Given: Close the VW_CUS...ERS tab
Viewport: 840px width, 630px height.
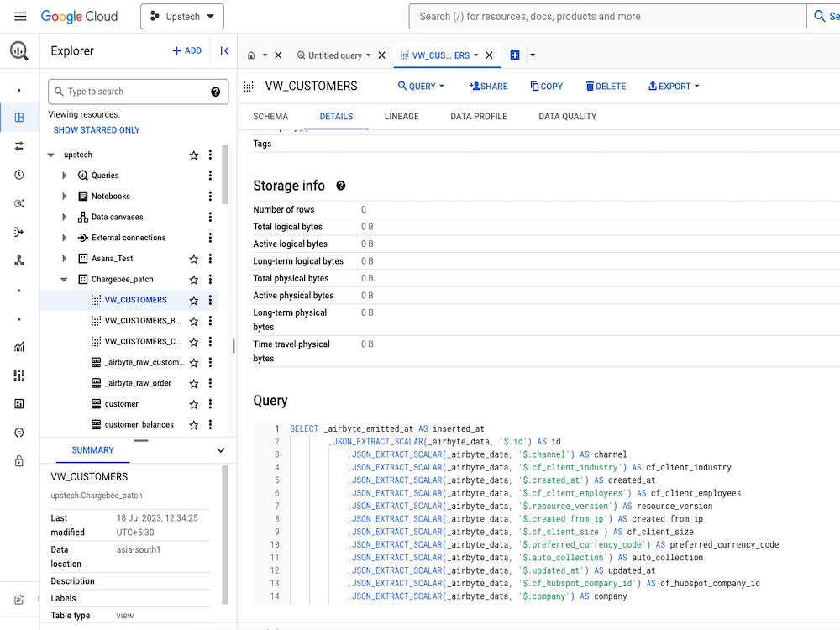Looking at the screenshot, I should click(x=489, y=55).
